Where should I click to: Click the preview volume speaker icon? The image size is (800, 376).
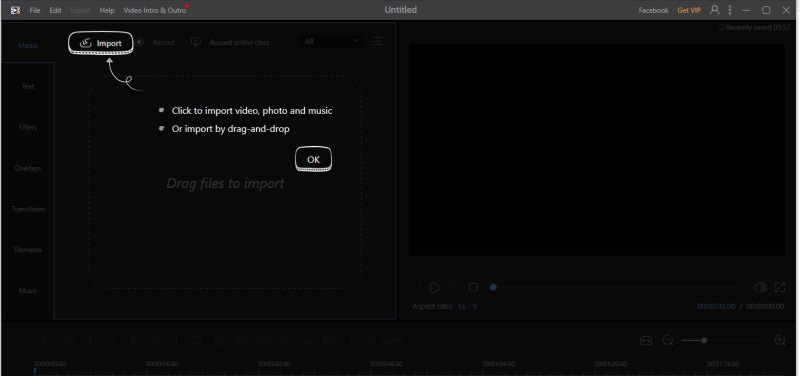[x=760, y=287]
